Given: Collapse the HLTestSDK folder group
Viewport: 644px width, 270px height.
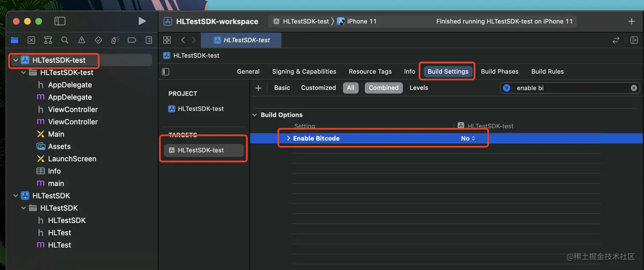Looking at the screenshot, I should pyautogui.click(x=23, y=208).
